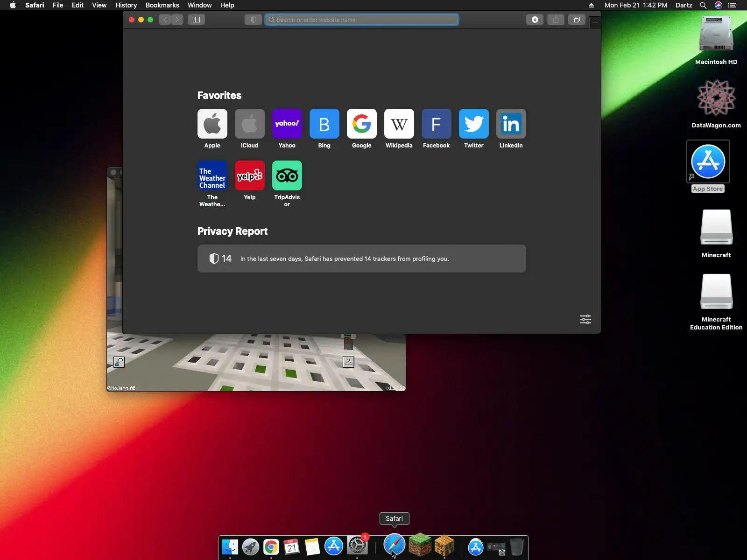Click the Safari compass icon in the Dock
This screenshot has height=560, width=747.
(395, 545)
